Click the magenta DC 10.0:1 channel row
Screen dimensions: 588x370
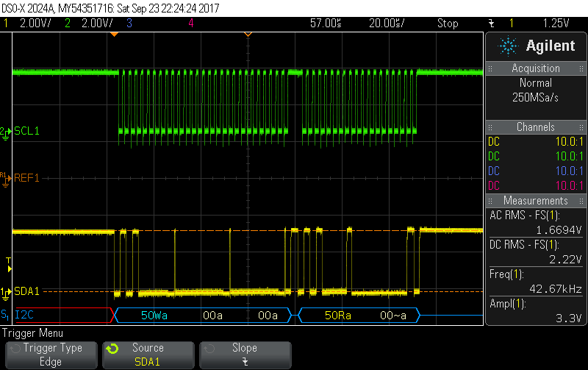(536, 186)
